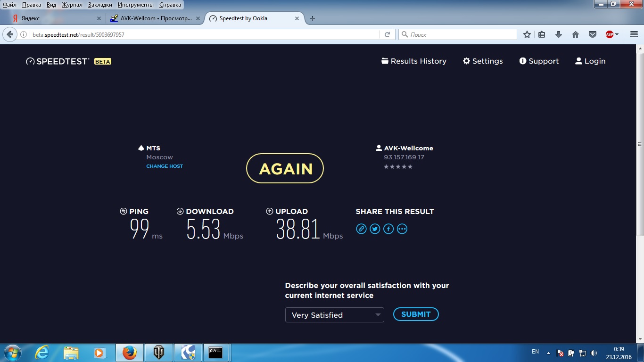Open Windows Media Player from the taskbar
The height and width of the screenshot is (362, 644).
click(x=99, y=353)
